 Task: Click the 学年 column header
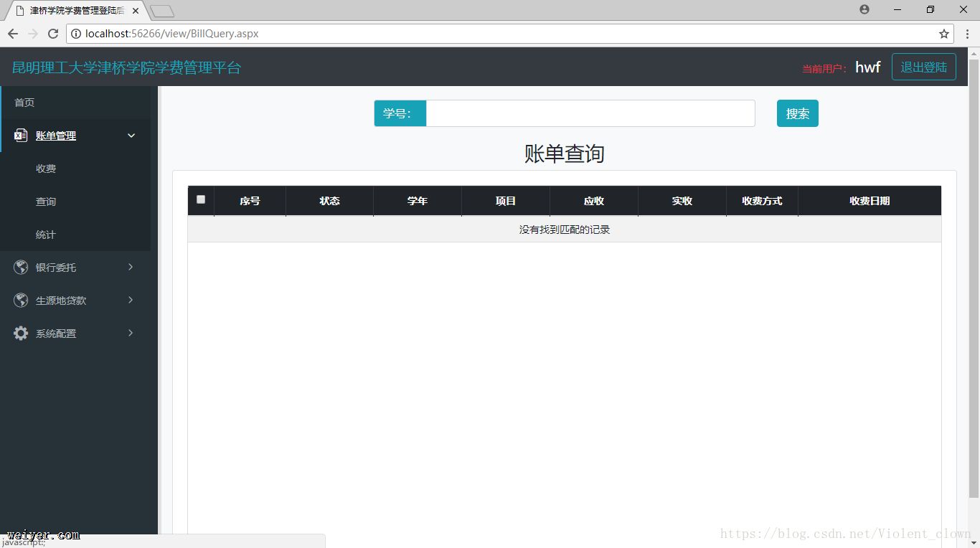pyautogui.click(x=418, y=201)
